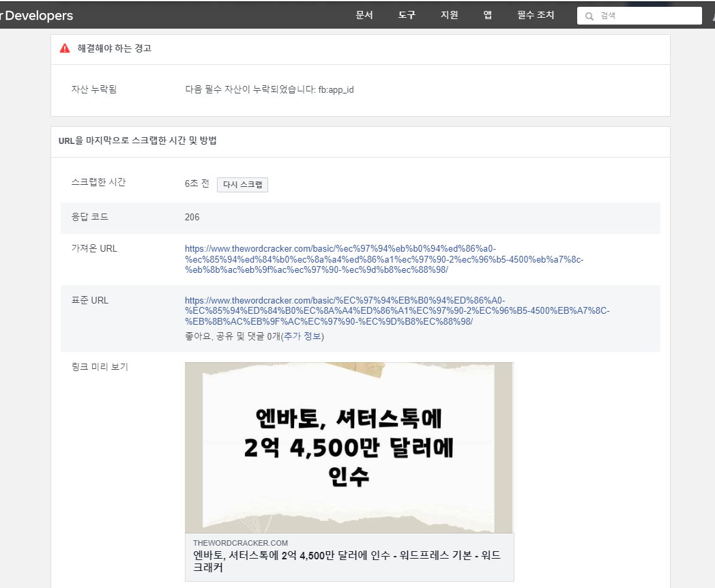Click the 다시 스크랩 button

pos(242,185)
